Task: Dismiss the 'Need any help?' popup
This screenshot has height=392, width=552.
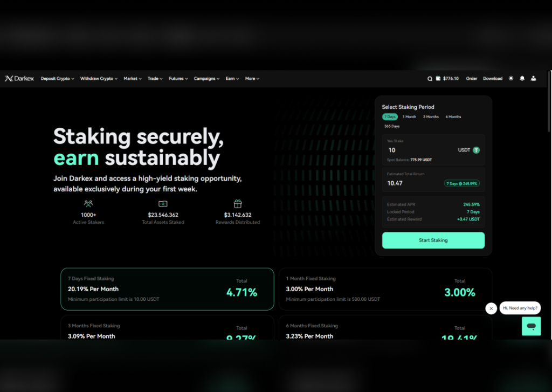Action: pos(491,308)
